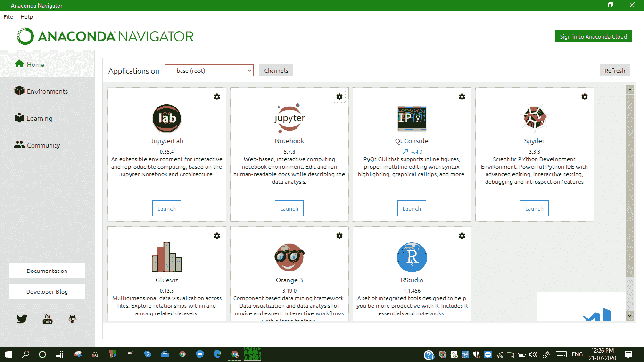Switch to the Environments tab
Screen dimensions: 644x362
(47, 91)
